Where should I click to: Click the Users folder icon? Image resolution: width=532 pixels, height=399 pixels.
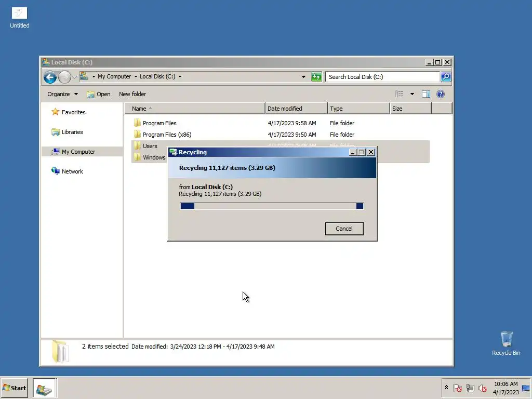pos(137,146)
